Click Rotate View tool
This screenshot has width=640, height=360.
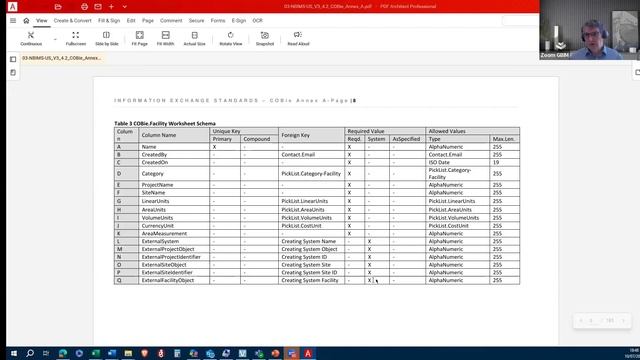point(231,38)
